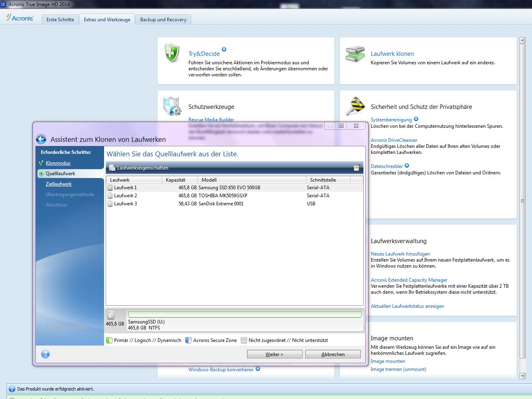Select SanDisk Extreme 0001 drive row
532x399 pixels.
point(234,204)
